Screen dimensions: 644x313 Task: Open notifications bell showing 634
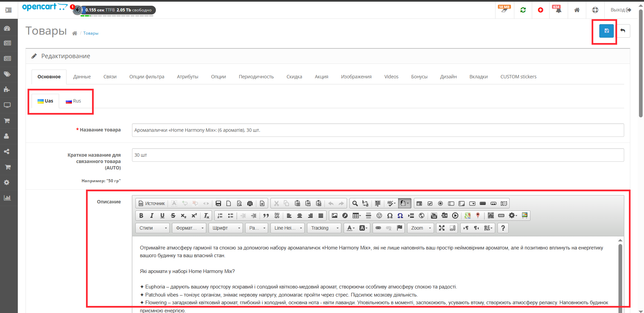[558, 10]
